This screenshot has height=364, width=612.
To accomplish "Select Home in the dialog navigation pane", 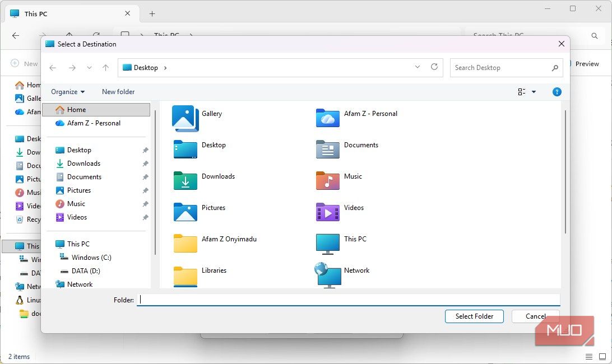I will (96, 110).
